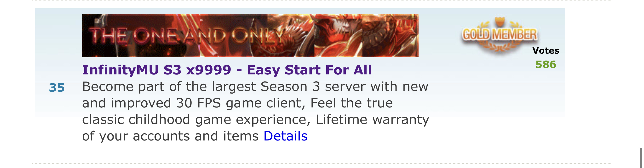Click the laurel wreath under Gold Member text
644x168 pixels.
pos(499,46)
